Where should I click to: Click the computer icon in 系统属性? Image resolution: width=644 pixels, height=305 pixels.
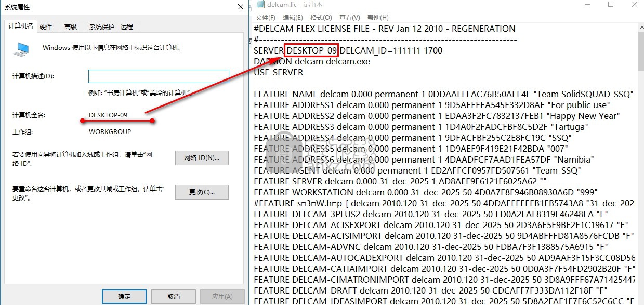[21, 49]
